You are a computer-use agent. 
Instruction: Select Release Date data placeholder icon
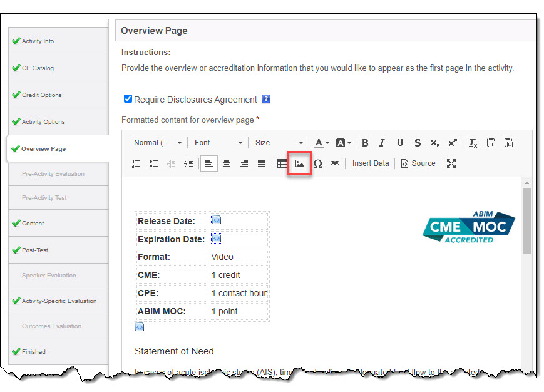coord(217,220)
